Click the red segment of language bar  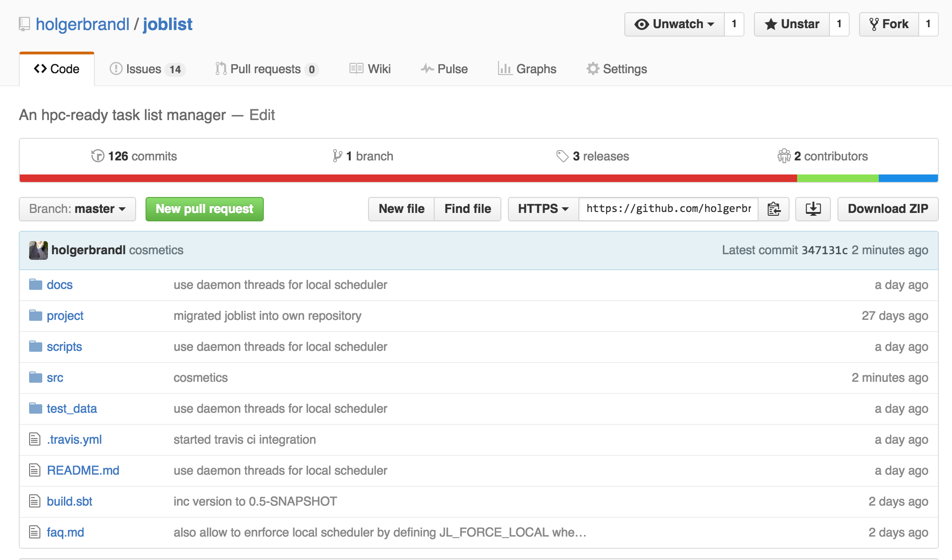(408, 178)
